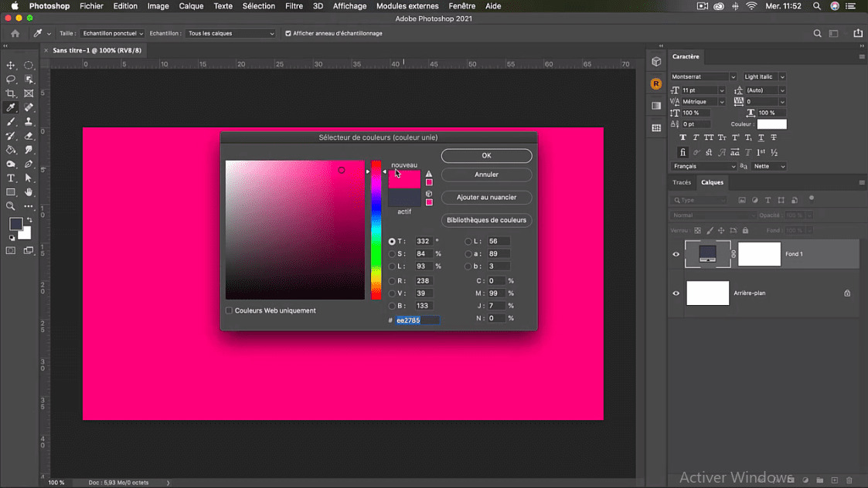Open macOS Spotlight search in menu bar
Screen dimensions: 868x488
point(816,6)
